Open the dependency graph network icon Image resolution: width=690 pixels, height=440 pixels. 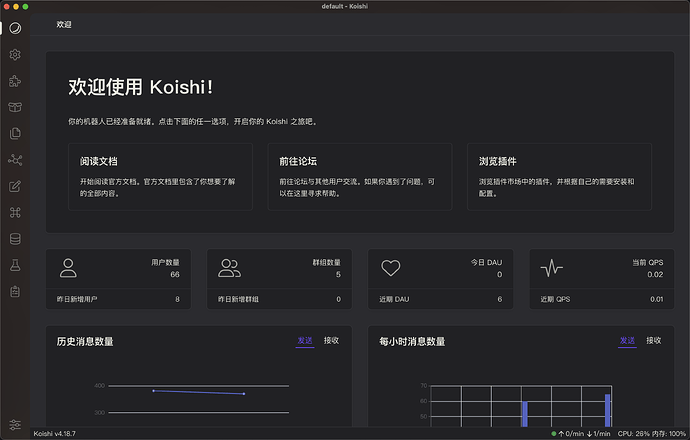pyautogui.click(x=15, y=159)
